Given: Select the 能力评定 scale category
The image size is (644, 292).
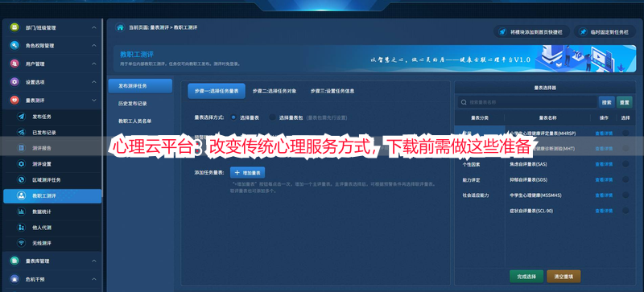Looking at the screenshot, I should tap(471, 180).
